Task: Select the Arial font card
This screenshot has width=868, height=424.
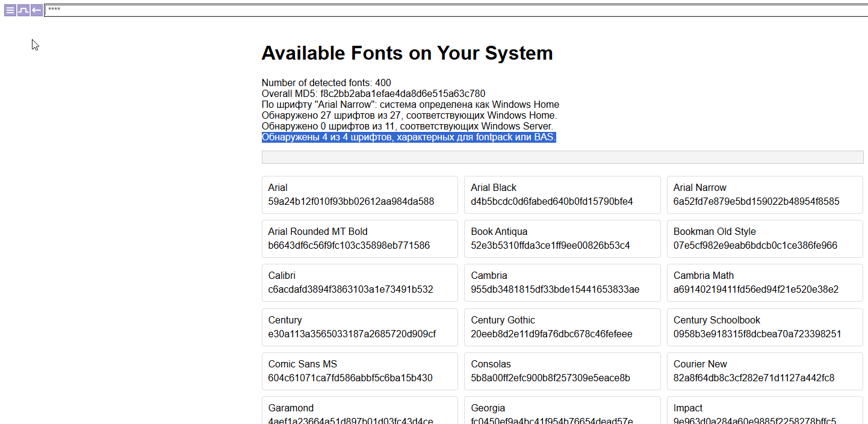Action: click(359, 195)
